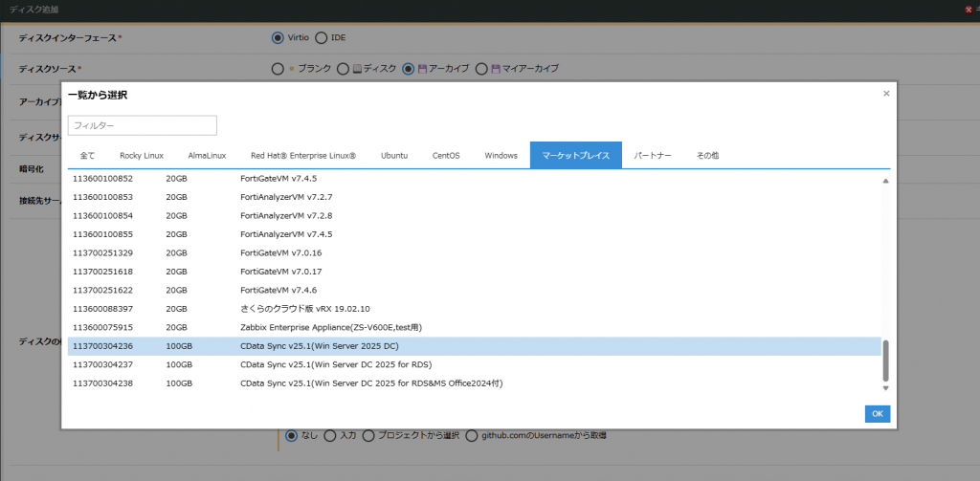The width and height of the screenshot is (980, 481).
Task: Select row さくらのクラウド版 vRX 19.02.10
Action: [475, 309]
